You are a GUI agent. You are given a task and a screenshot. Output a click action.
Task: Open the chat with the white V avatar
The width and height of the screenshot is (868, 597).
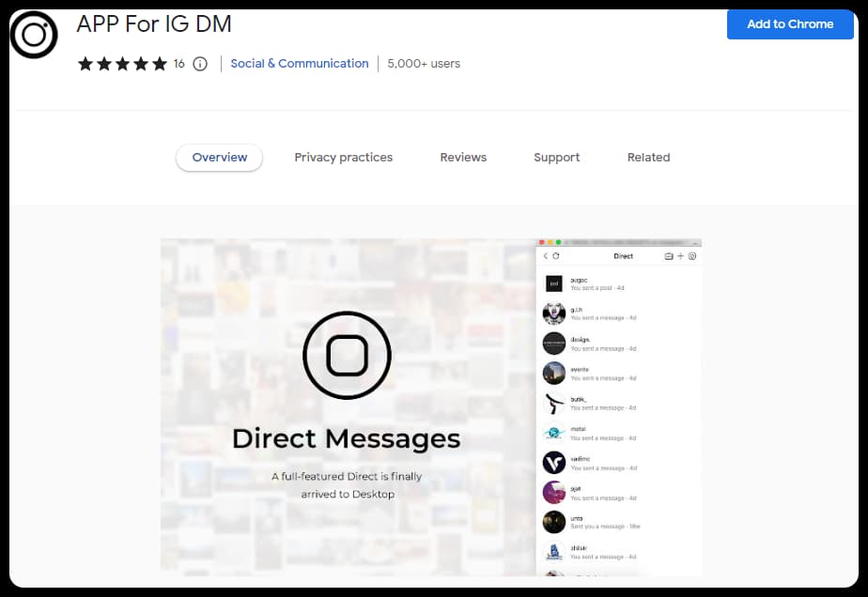pos(554,463)
